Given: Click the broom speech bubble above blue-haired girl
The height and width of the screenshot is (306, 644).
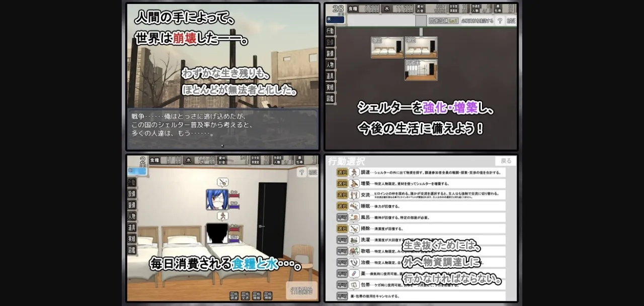Looking at the screenshot, I should click(222, 182).
